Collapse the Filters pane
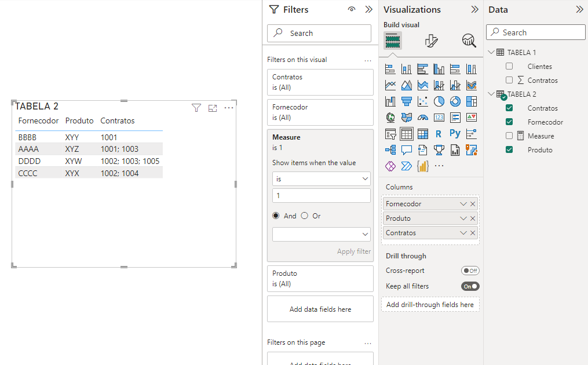 click(x=369, y=9)
